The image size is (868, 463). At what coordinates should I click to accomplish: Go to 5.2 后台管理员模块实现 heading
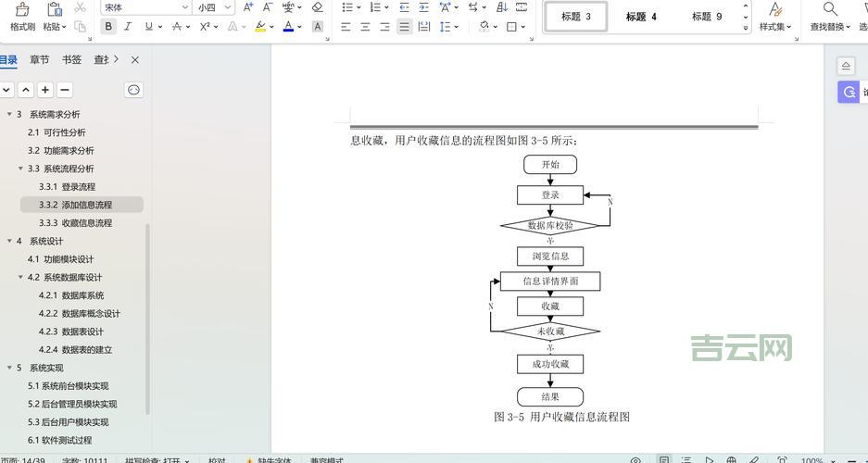click(x=72, y=405)
